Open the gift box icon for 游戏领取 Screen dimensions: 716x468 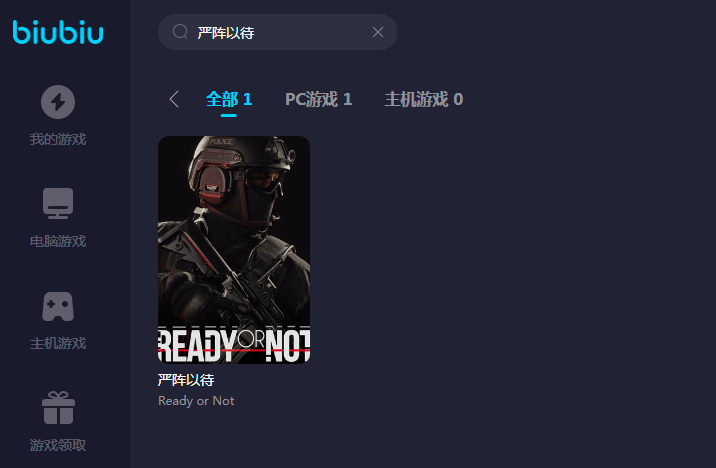pyautogui.click(x=58, y=408)
